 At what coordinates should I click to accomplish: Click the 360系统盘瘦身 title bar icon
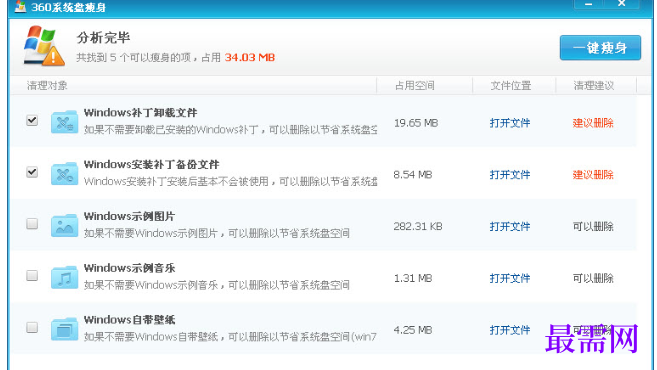pos(20,6)
